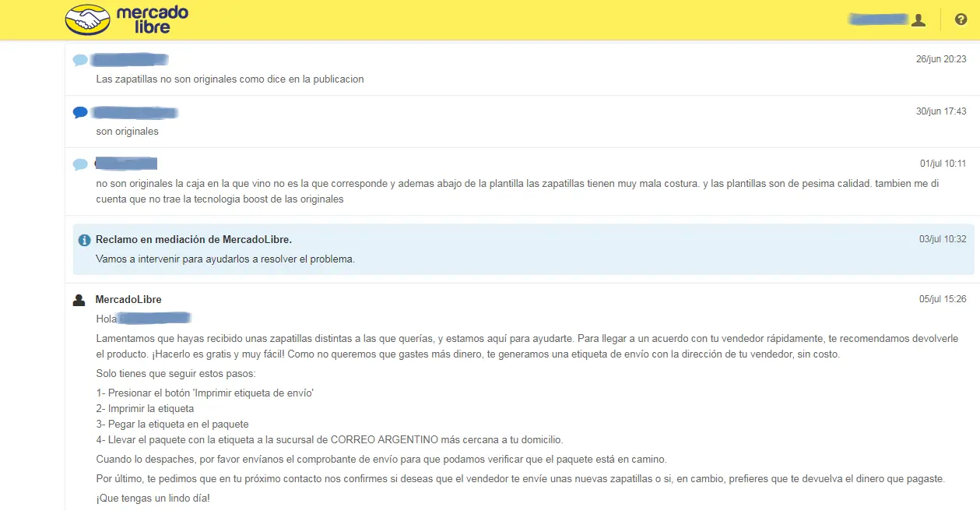Click 'Solo tienes que seguir estos pasos:'

[x=175, y=374]
